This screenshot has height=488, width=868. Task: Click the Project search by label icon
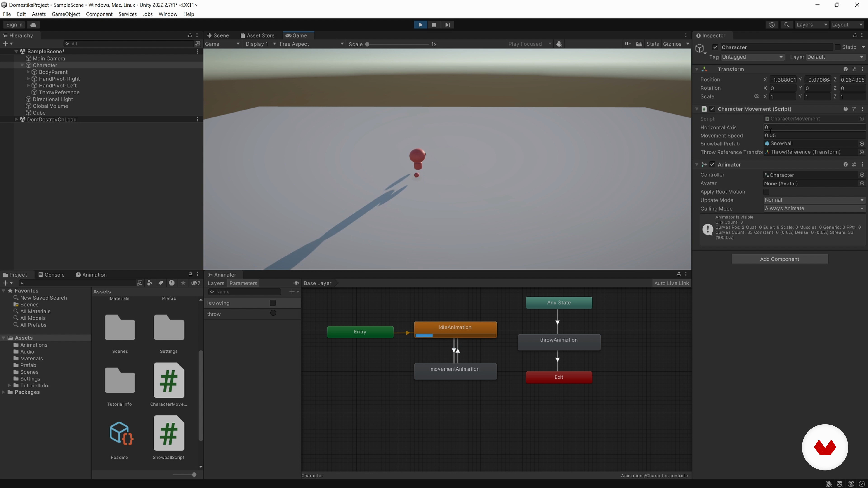[161, 283]
